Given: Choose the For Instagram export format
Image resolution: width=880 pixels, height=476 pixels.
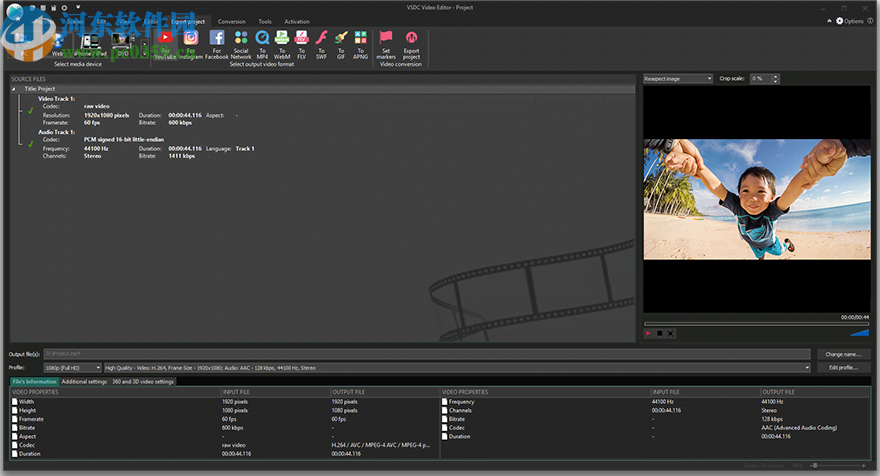Looking at the screenshot, I should (x=190, y=45).
